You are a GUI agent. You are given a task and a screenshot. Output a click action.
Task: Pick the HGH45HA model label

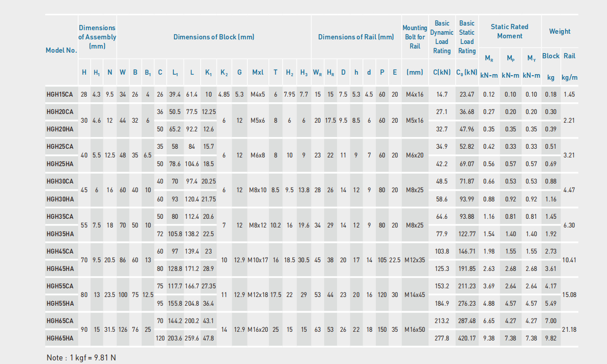pyautogui.click(x=60, y=269)
